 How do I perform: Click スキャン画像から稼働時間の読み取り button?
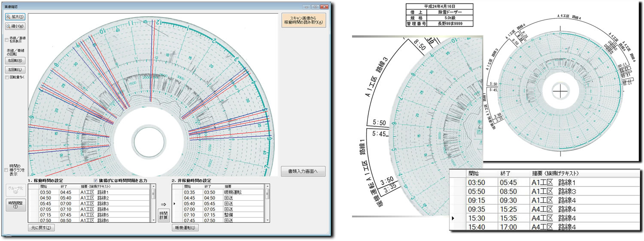pyautogui.click(x=303, y=20)
